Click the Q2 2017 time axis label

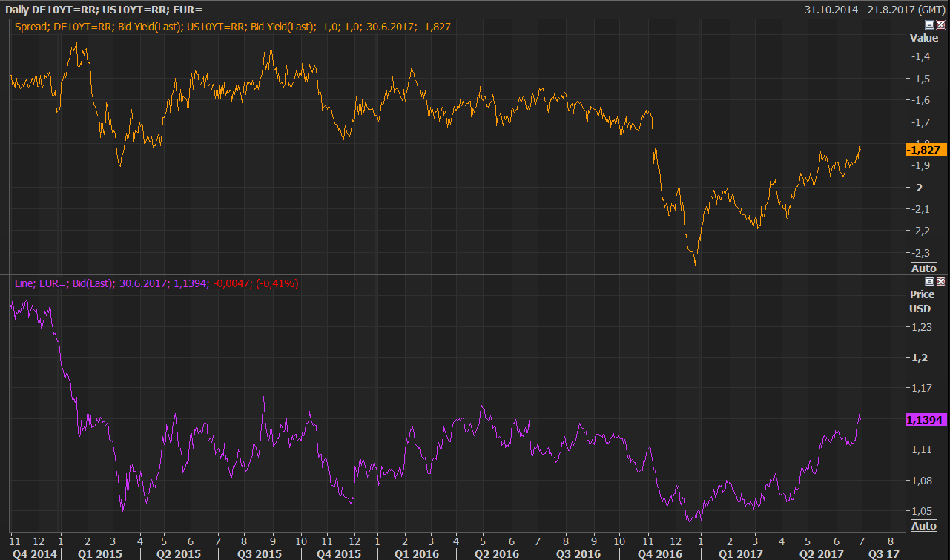pos(821,554)
